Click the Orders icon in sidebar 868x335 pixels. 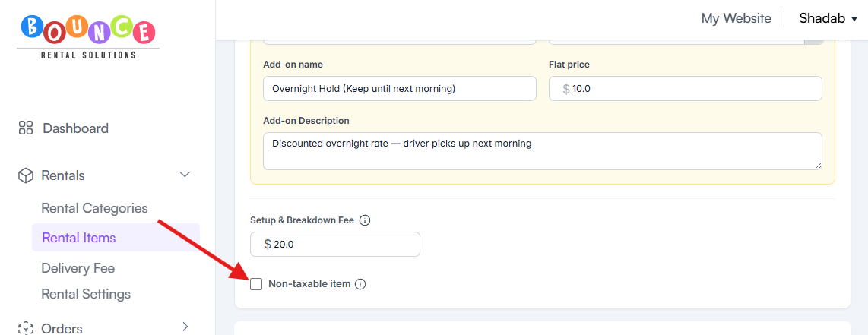tap(26, 328)
